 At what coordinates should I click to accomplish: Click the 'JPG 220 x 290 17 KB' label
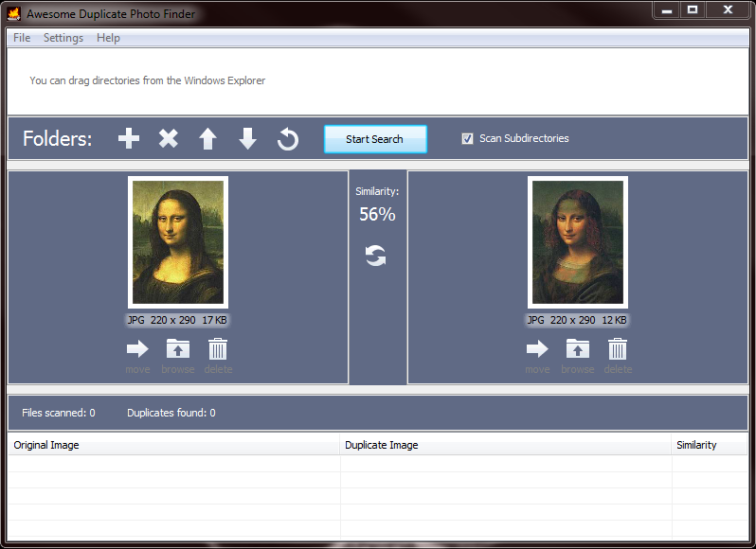pyautogui.click(x=177, y=320)
